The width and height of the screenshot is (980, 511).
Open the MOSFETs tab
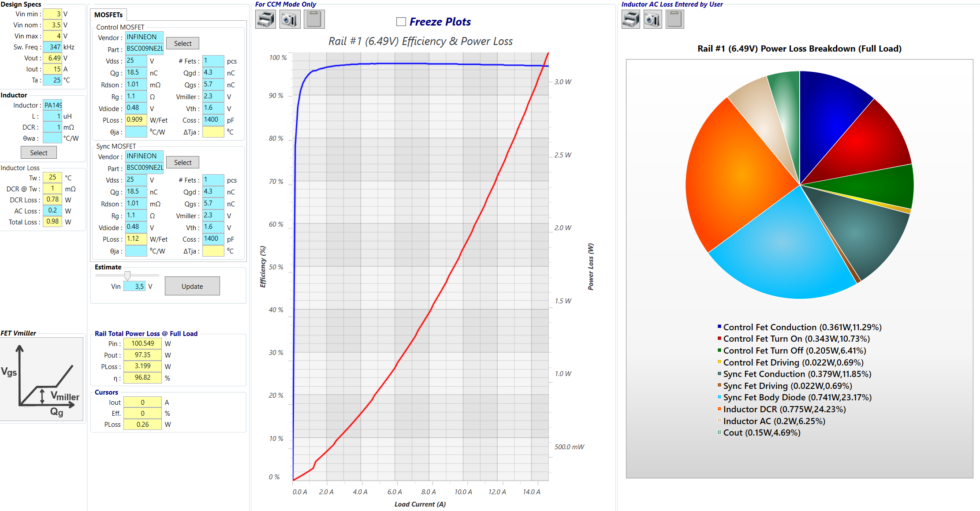[108, 15]
